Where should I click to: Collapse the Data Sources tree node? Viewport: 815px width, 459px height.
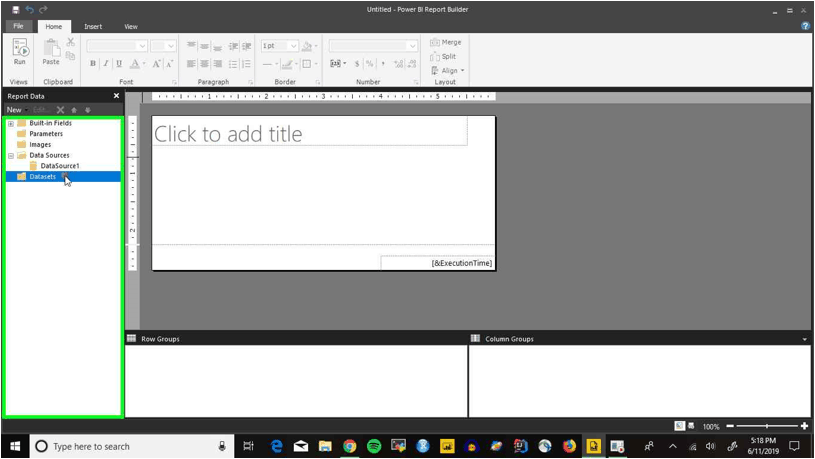[x=10, y=155]
